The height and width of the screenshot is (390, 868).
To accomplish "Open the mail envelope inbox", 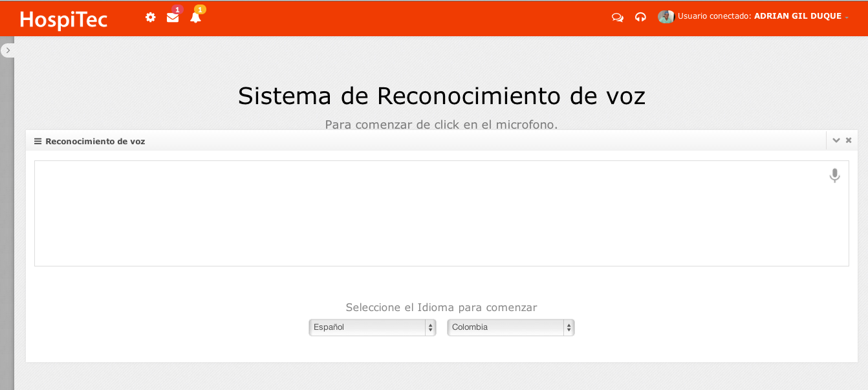I will [x=173, y=17].
